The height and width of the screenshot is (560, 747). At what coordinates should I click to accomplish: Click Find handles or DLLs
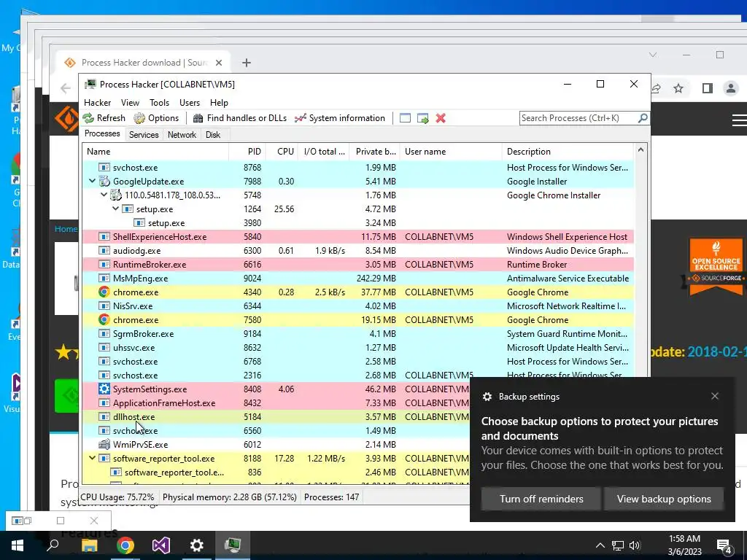239,118
